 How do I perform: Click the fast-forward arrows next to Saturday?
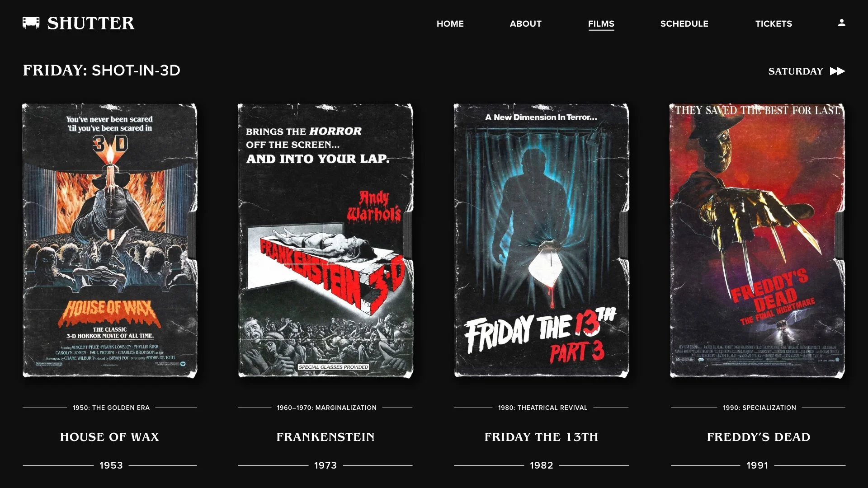click(x=837, y=71)
